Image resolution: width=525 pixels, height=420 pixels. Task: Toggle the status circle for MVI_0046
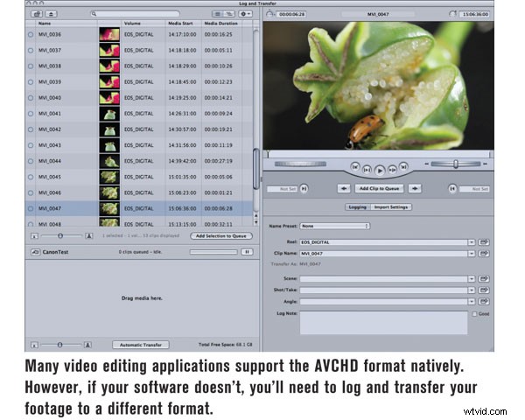point(31,192)
